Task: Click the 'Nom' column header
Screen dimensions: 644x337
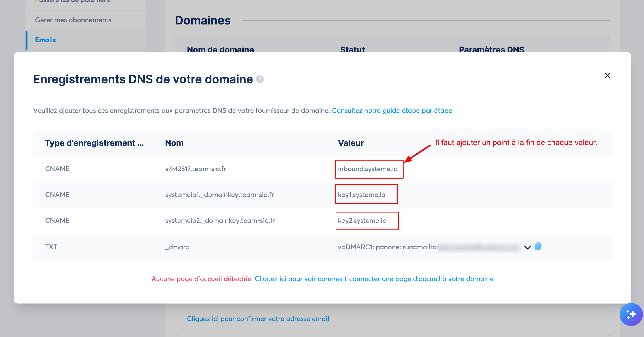Action: click(x=175, y=143)
